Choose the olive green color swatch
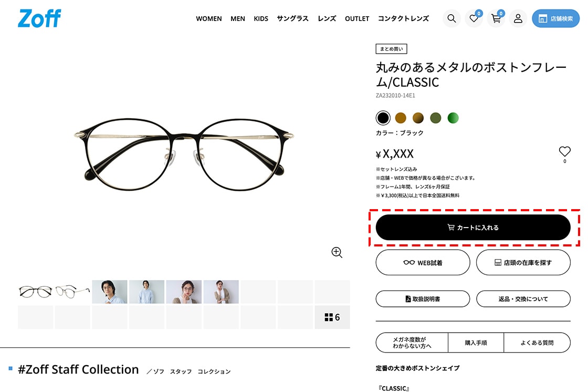Screen dimensions: 588x392 [435, 118]
